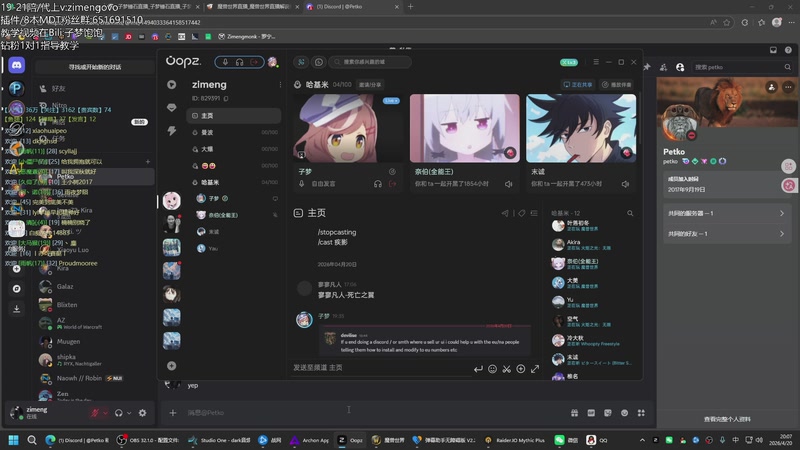The image size is (800, 450).
Task: Toggle Discord microphone mute button
Action: tap(94, 413)
